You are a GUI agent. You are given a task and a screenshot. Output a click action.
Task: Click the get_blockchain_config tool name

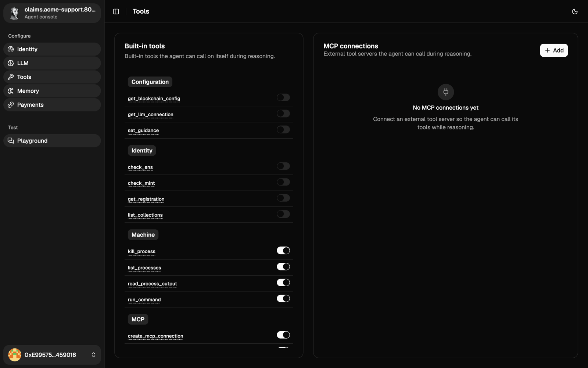[x=154, y=99]
